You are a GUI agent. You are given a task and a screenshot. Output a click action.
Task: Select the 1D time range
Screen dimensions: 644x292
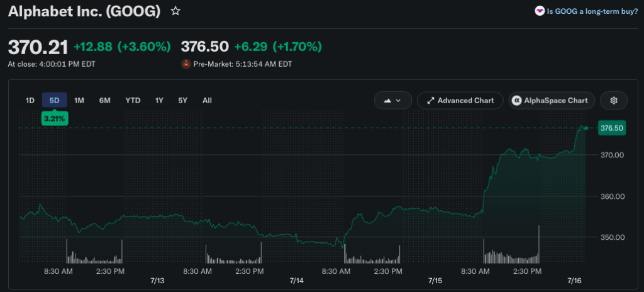coord(30,100)
